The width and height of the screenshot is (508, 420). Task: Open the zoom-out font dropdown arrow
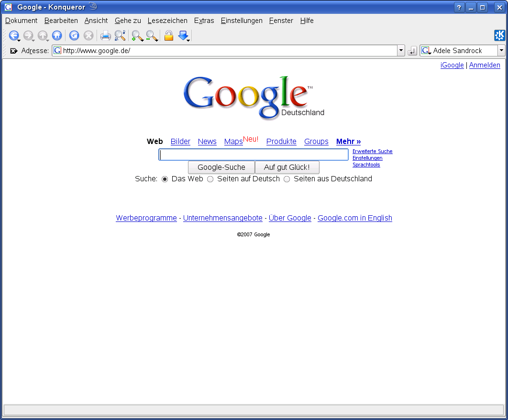click(x=156, y=40)
